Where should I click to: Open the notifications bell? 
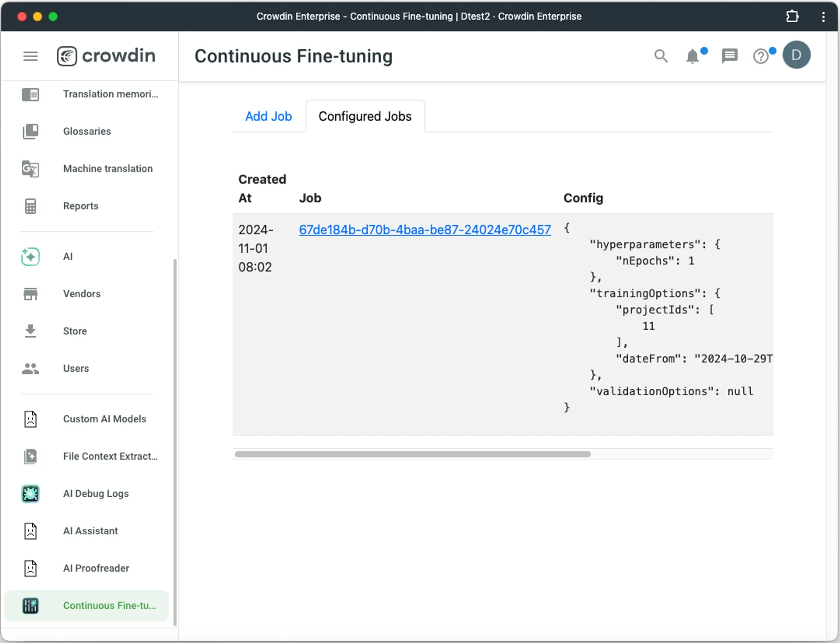(x=693, y=56)
